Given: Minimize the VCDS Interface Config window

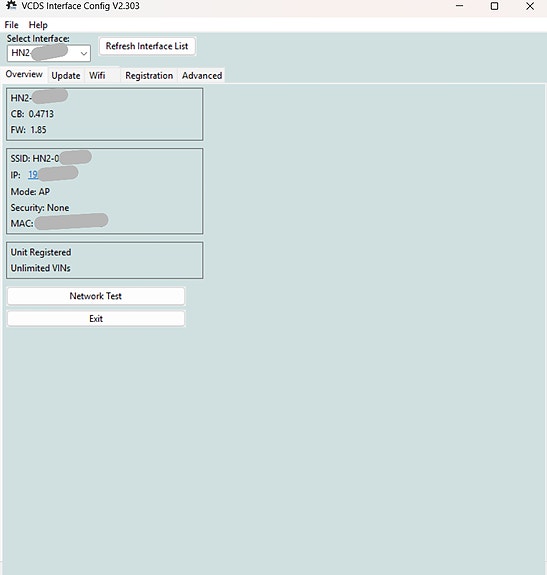Looking at the screenshot, I should pyautogui.click(x=459, y=6).
